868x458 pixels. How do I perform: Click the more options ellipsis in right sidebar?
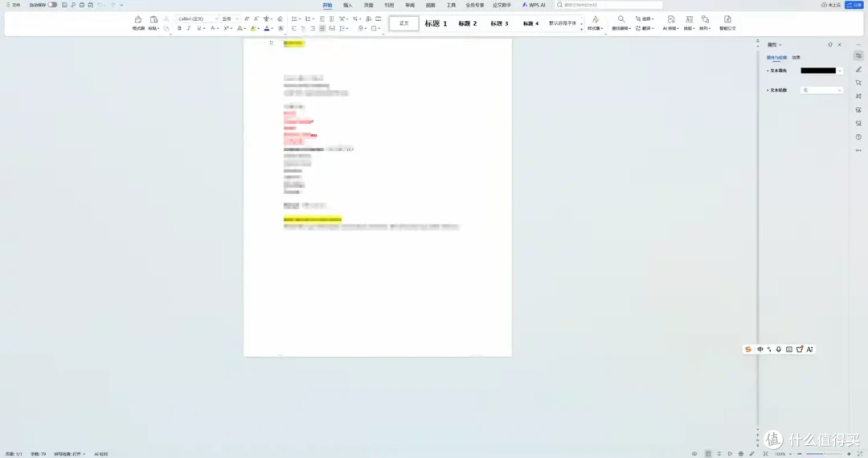click(858, 150)
